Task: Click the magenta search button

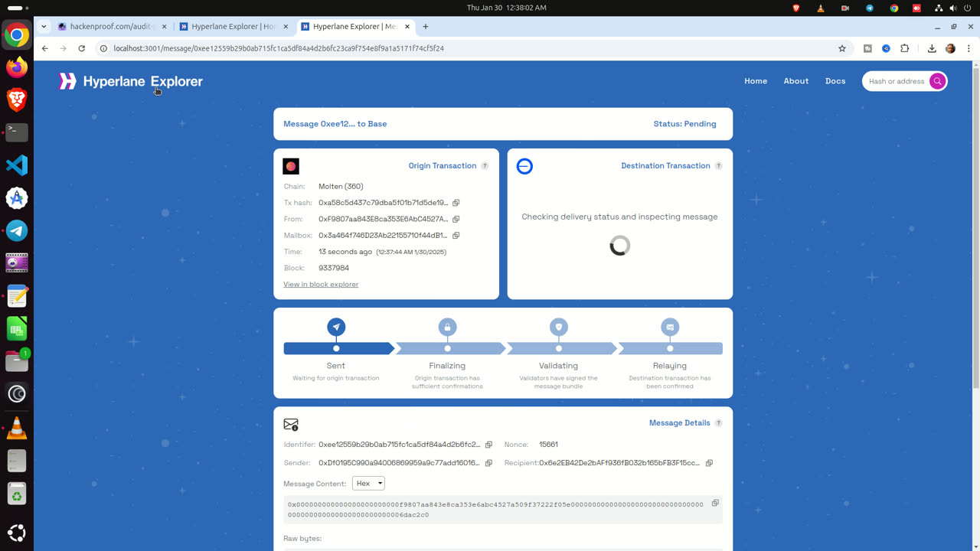Action: pyautogui.click(x=937, y=81)
